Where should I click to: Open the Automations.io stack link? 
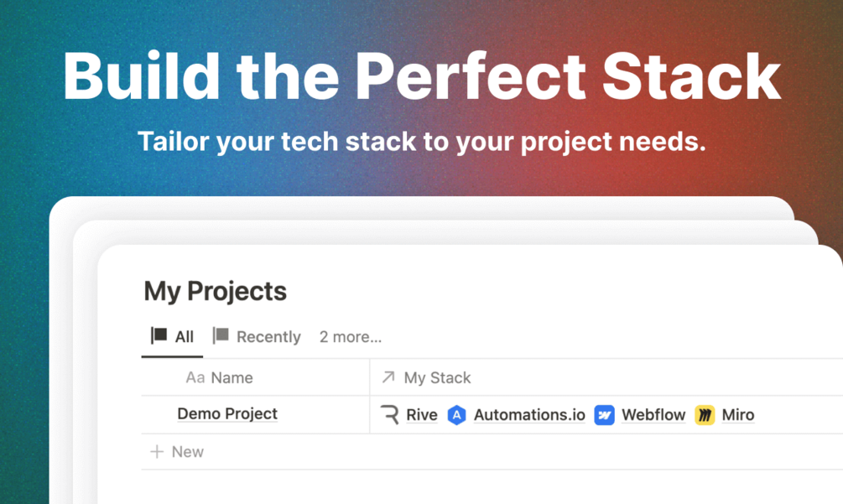point(529,414)
